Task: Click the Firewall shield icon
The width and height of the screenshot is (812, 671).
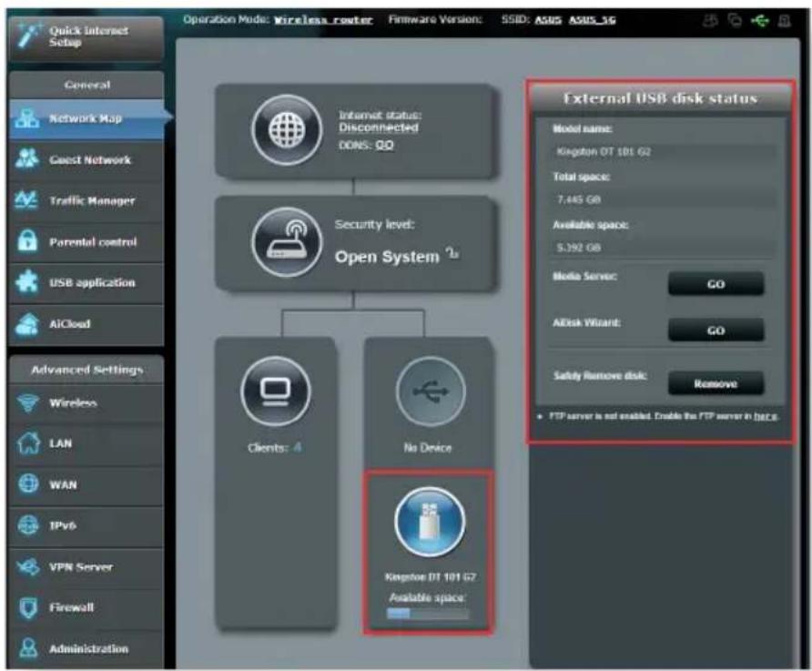Action: (x=27, y=607)
